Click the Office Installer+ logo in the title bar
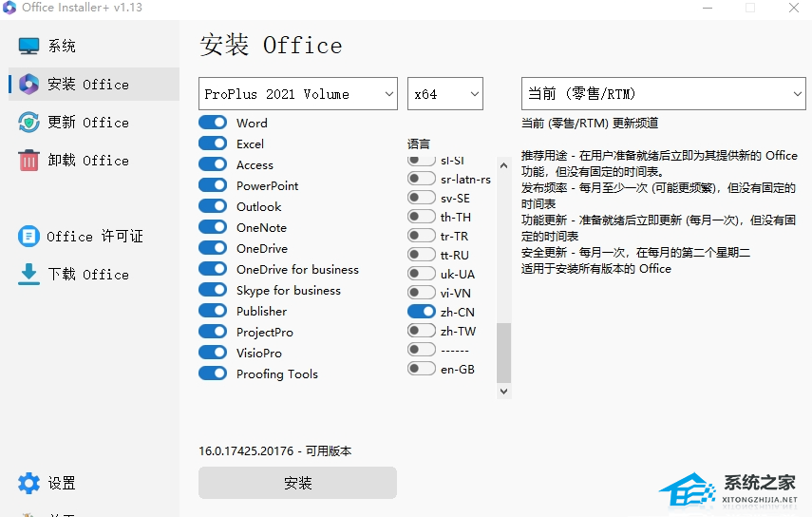The height and width of the screenshot is (517, 812). tap(9, 8)
